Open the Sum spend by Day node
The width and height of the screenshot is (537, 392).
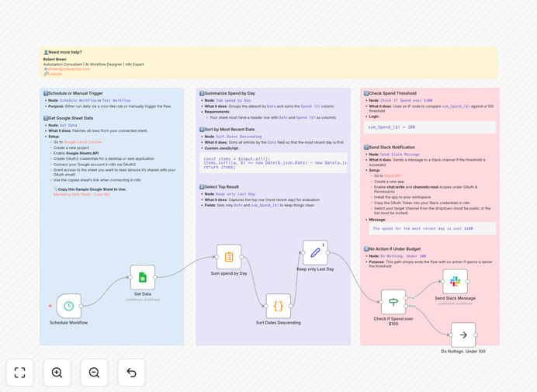(x=229, y=257)
